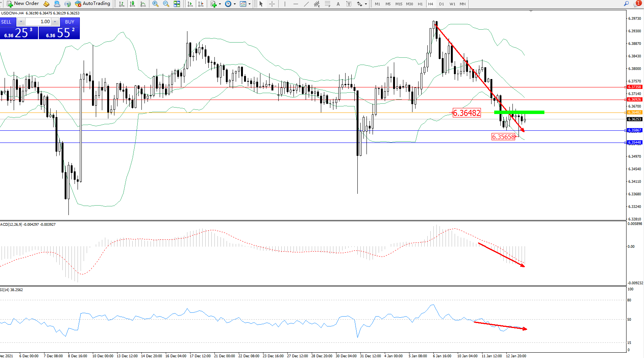Open the search magnifier icon
Viewport: 644px width, 358px height.
click(x=627, y=4)
